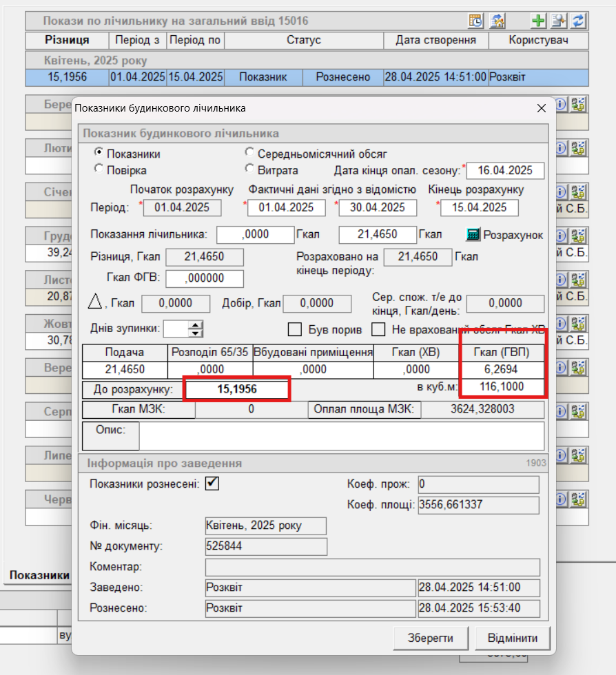The image size is (616, 675).
Task: Decrease Днів зупинки with down arrow
Action: pyautogui.click(x=196, y=333)
